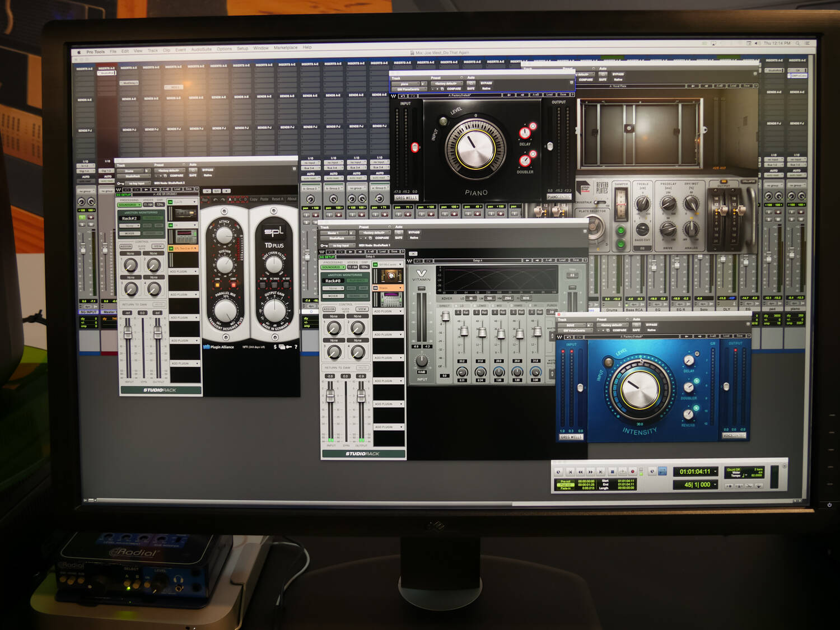
Task: Click the Go to End transport button
Action: pyautogui.click(x=601, y=472)
